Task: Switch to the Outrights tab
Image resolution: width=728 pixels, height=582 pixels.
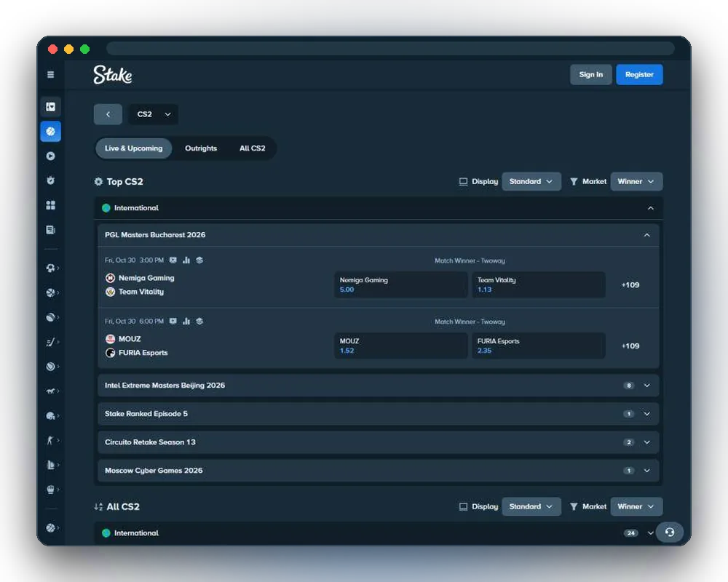Action: 201,148
